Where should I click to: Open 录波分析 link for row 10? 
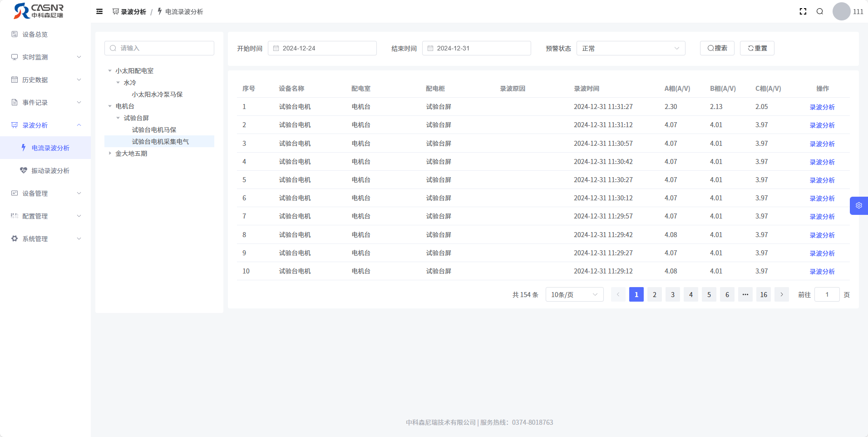[822, 271]
